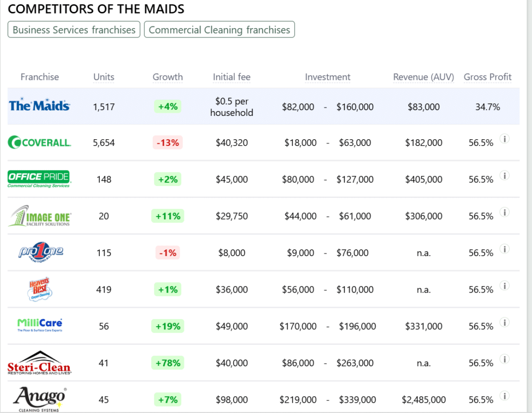Click the info icon in Image One row
Image resolution: width=532 pixels, height=413 pixels.
click(504, 212)
